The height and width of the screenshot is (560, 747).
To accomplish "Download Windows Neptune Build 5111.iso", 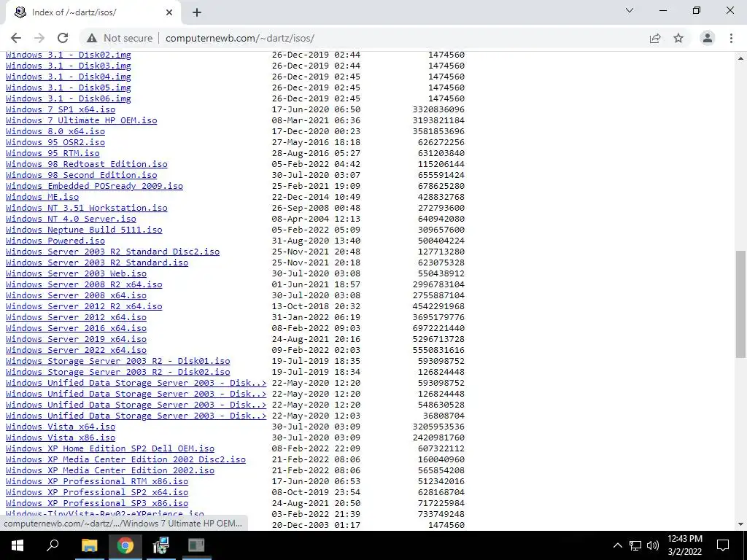I will [84, 230].
